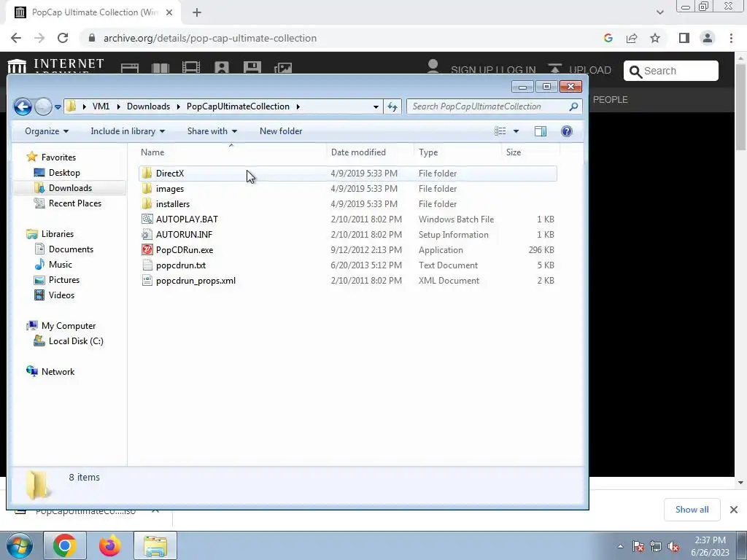Open Firefox from taskbar
Viewport: 747px width, 560px height.
click(x=109, y=545)
